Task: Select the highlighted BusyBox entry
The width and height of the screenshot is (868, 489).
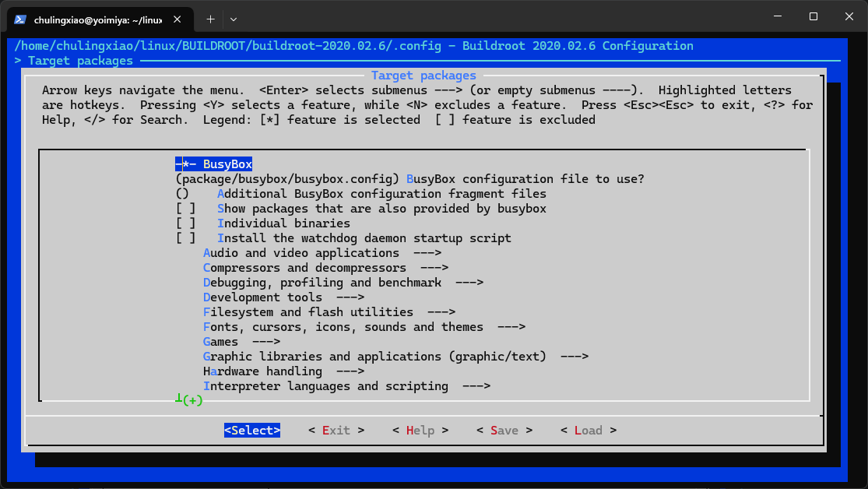Action: [213, 164]
